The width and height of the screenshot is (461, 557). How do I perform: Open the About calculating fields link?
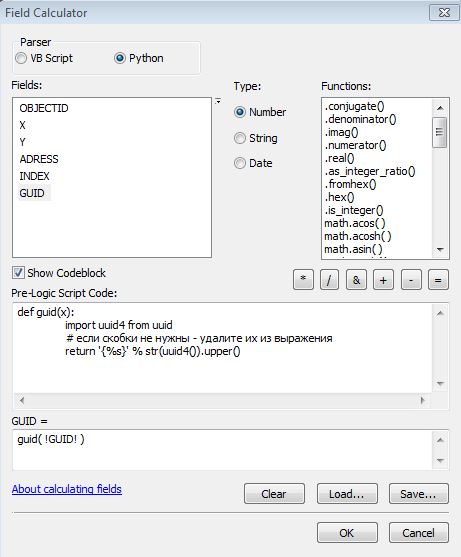[67, 489]
